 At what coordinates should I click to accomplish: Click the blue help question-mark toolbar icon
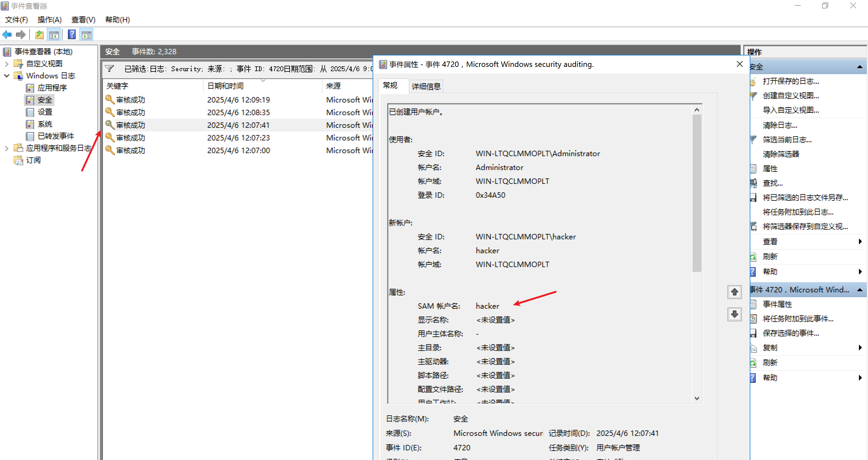(x=72, y=34)
